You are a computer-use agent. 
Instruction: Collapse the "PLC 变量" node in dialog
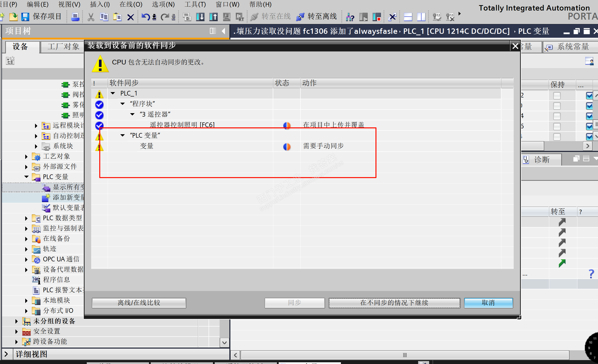pos(123,135)
